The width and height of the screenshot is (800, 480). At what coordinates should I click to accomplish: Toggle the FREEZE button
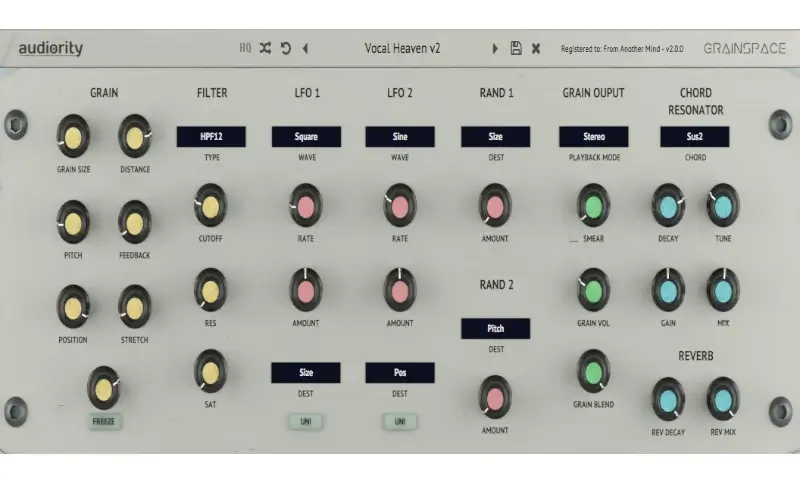pyautogui.click(x=104, y=421)
